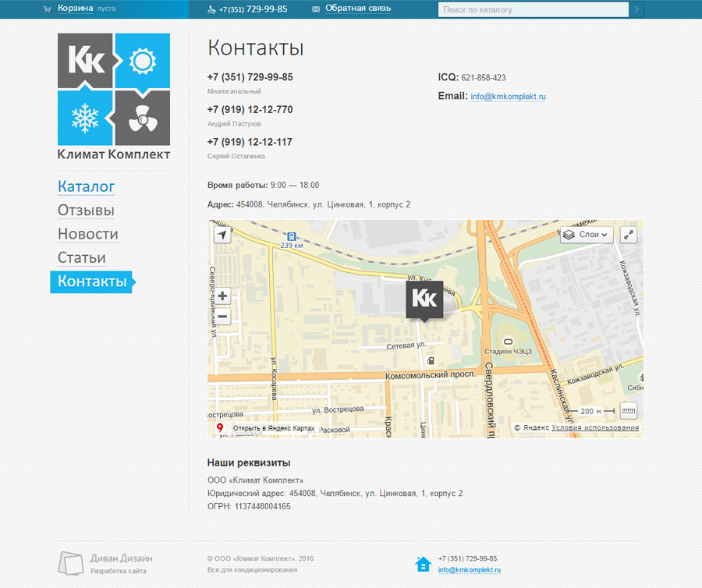The height and width of the screenshot is (588, 702).
Task: Click the footer info@kmkomplekt.ru link
Action: pos(470,569)
